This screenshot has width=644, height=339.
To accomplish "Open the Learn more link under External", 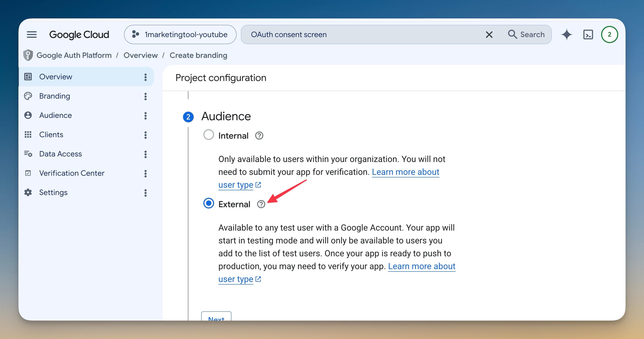I will click(422, 266).
